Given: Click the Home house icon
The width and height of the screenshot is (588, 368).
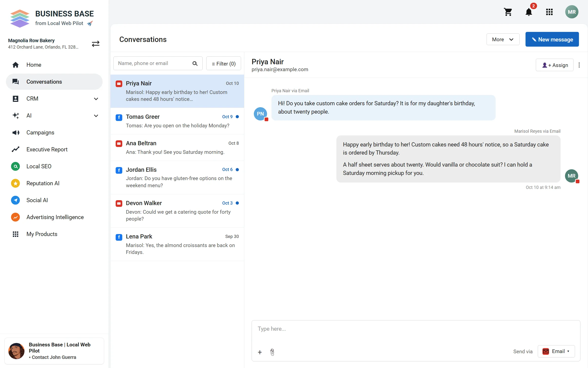Looking at the screenshot, I should (15, 65).
